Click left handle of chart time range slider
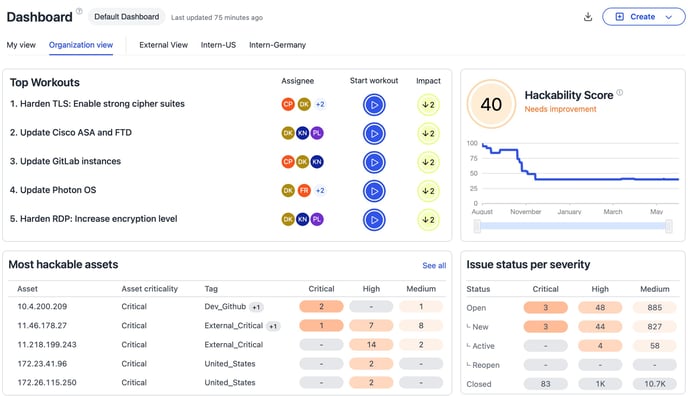 (477, 226)
